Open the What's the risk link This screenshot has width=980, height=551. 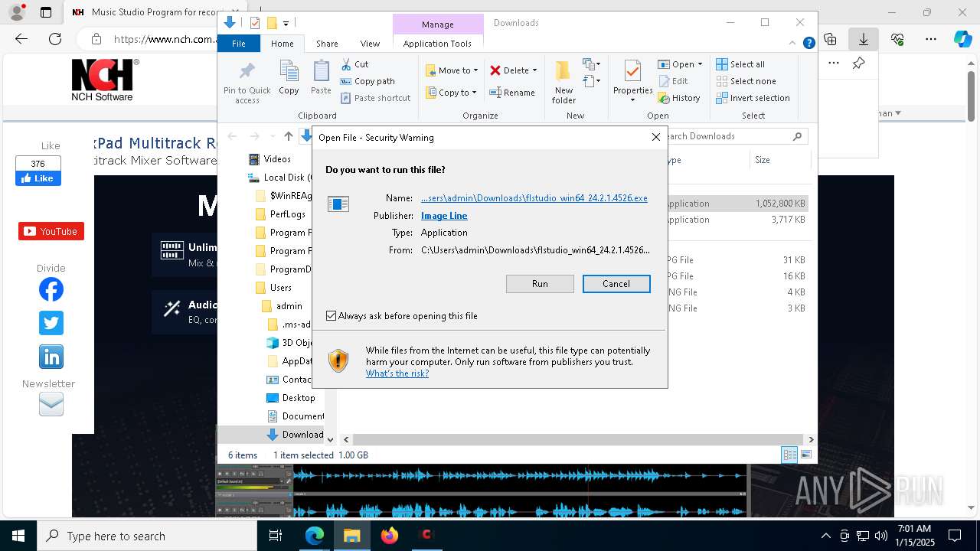pyautogui.click(x=397, y=373)
